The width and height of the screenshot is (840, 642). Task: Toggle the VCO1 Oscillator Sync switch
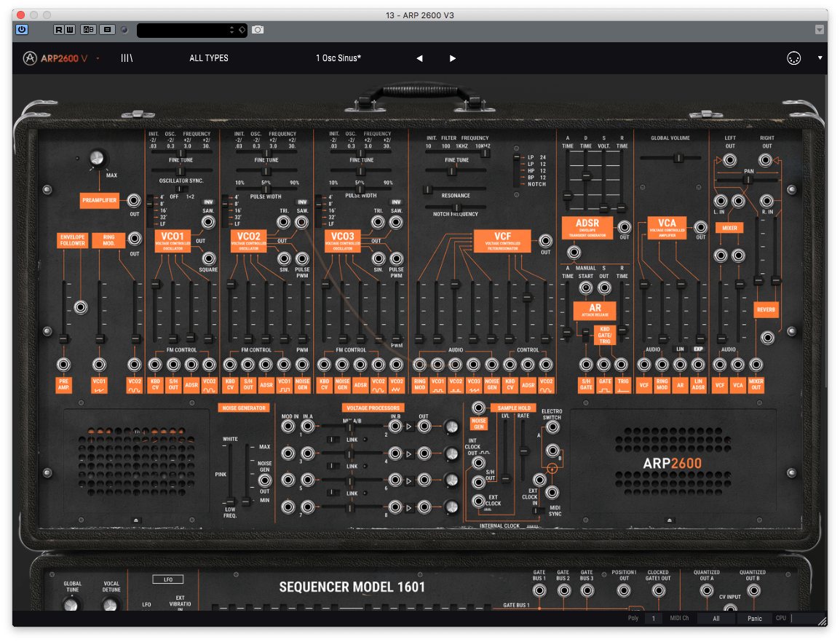click(181, 189)
